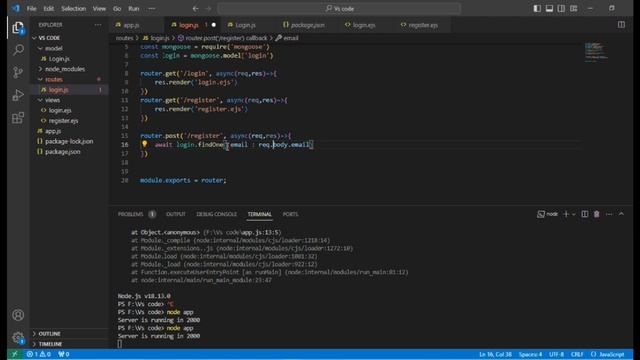Screen dimensions: 640x360
Task: Kill the terminal with trash icon
Action: click(x=597, y=214)
